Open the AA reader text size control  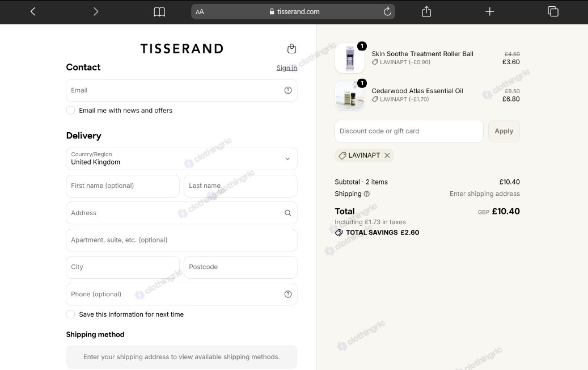(200, 11)
